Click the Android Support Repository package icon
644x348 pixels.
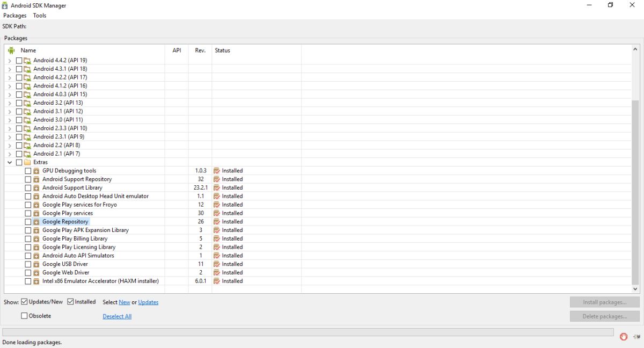point(36,179)
